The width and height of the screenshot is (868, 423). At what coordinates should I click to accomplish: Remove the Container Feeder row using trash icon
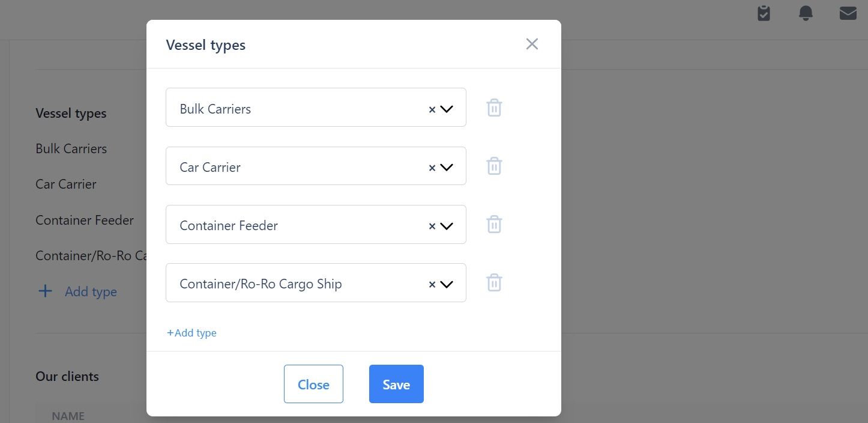(x=494, y=225)
